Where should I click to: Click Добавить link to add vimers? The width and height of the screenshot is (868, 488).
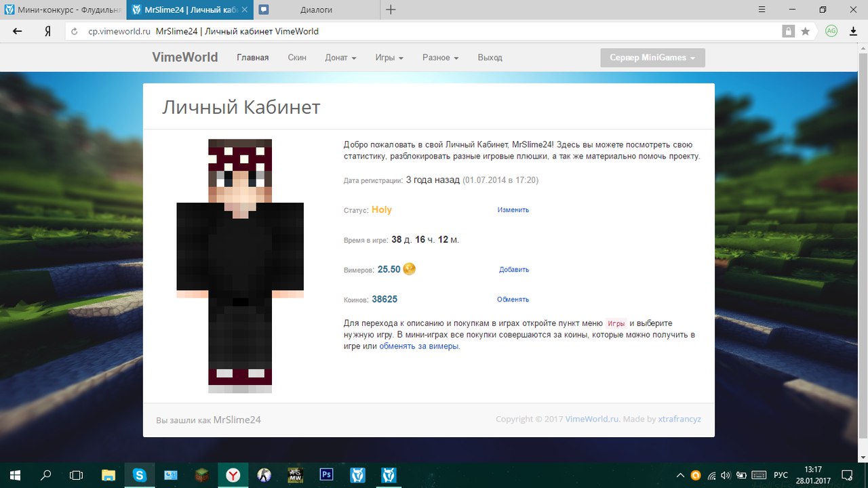pos(514,270)
